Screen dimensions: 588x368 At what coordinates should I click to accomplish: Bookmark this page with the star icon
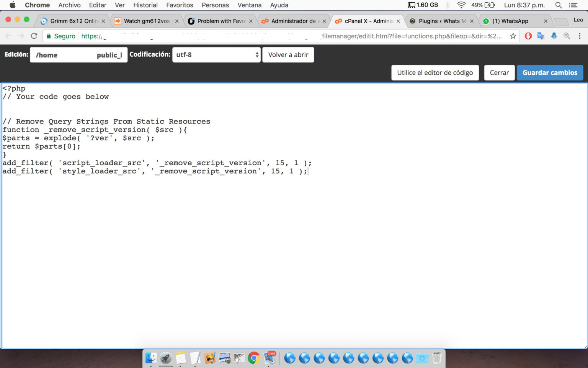[x=513, y=36]
